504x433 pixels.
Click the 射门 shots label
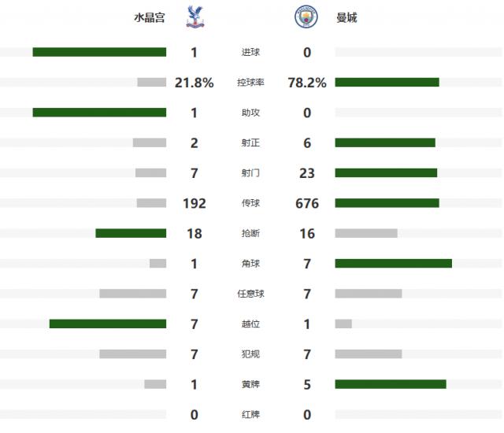[x=250, y=173]
